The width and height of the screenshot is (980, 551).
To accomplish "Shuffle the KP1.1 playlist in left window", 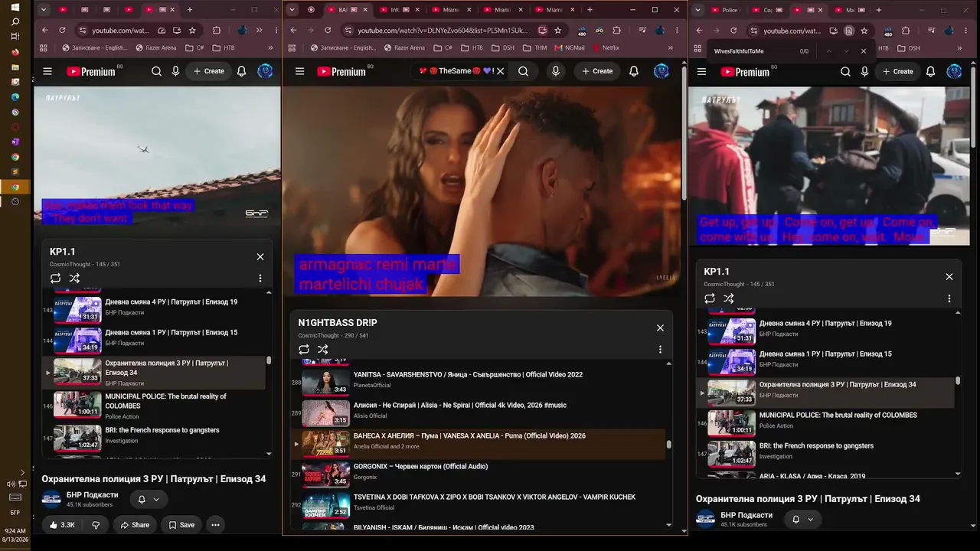I will tap(74, 279).
